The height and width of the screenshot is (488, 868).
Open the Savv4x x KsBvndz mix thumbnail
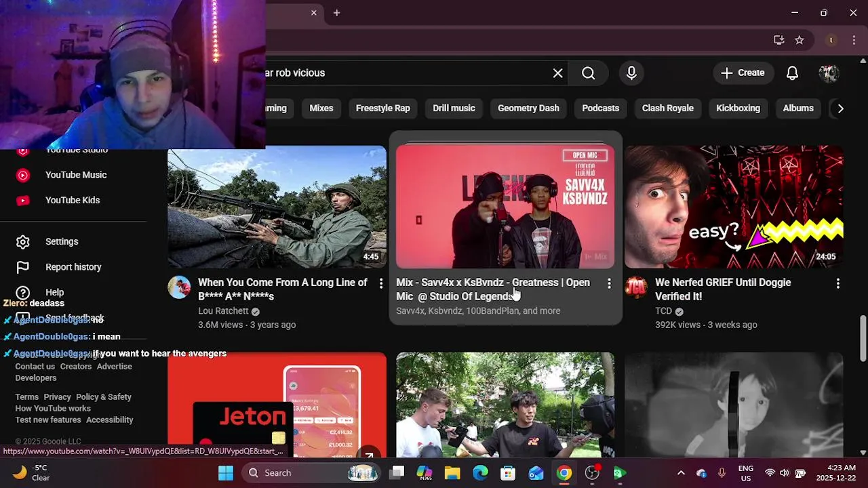(505, 207)
